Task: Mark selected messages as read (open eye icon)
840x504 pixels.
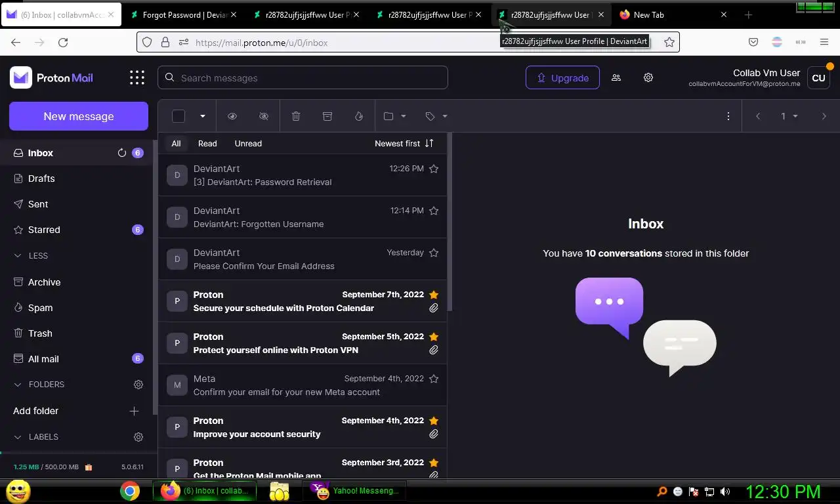Action: point(232,116)
